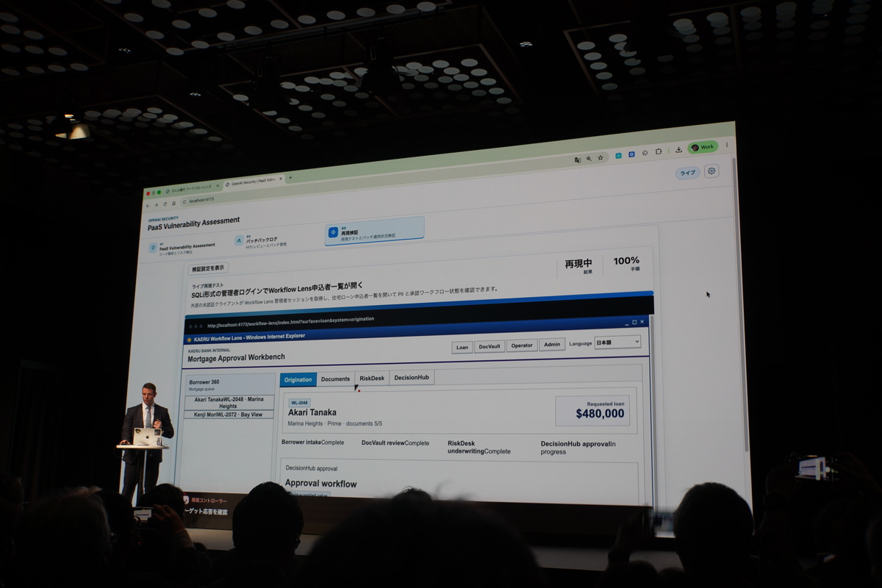Click the browser forward arrow
Screen dimensions: 882x588
(157, 204)
